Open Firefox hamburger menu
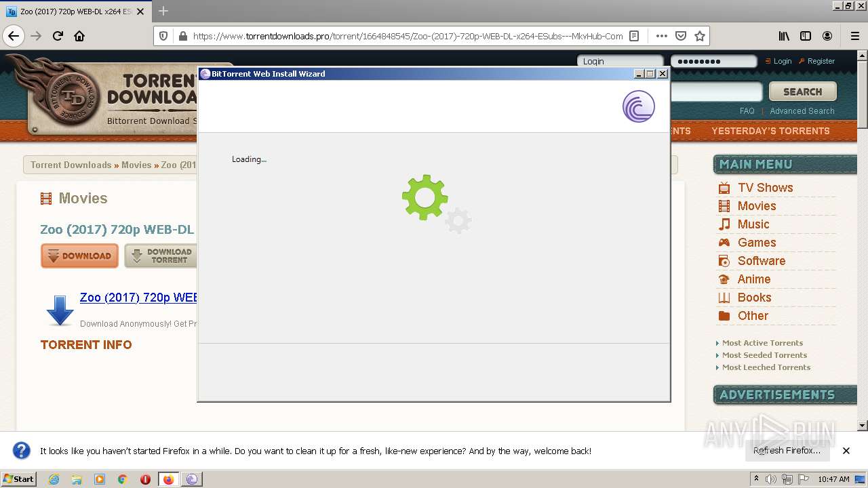 click(854, 36)
